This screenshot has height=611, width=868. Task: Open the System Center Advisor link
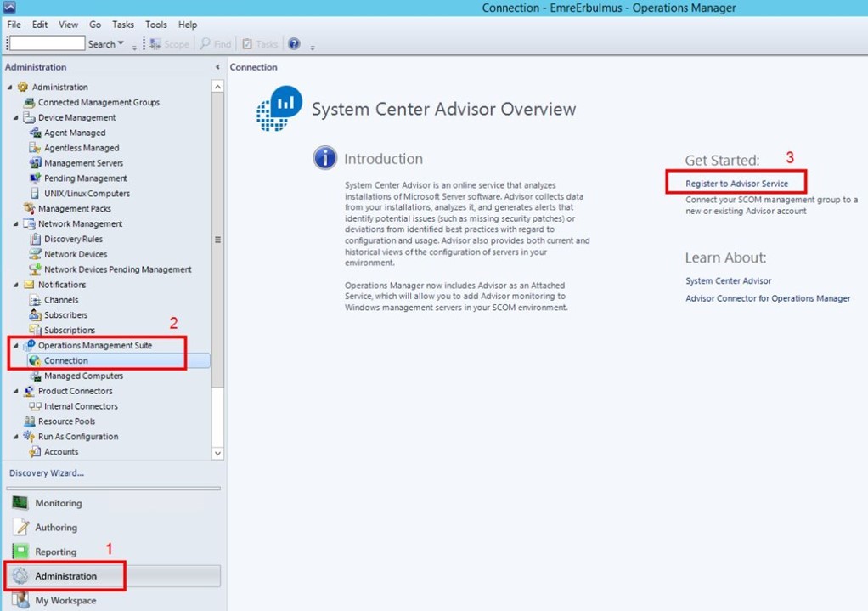click(x=729, y=280)
